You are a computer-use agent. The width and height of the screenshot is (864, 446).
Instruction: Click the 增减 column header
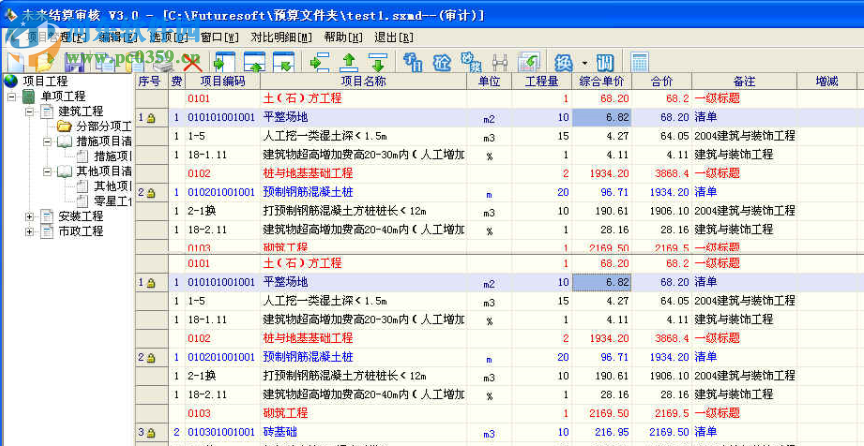[827, 82]
